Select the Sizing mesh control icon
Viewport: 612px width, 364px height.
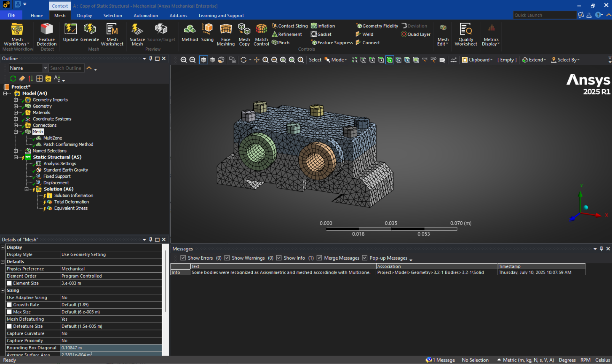click(207, 33)
